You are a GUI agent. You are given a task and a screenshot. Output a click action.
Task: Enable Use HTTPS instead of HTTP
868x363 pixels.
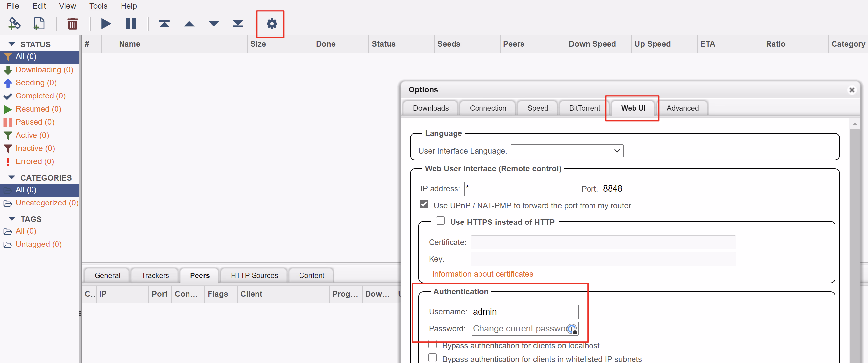coord(440,221)
